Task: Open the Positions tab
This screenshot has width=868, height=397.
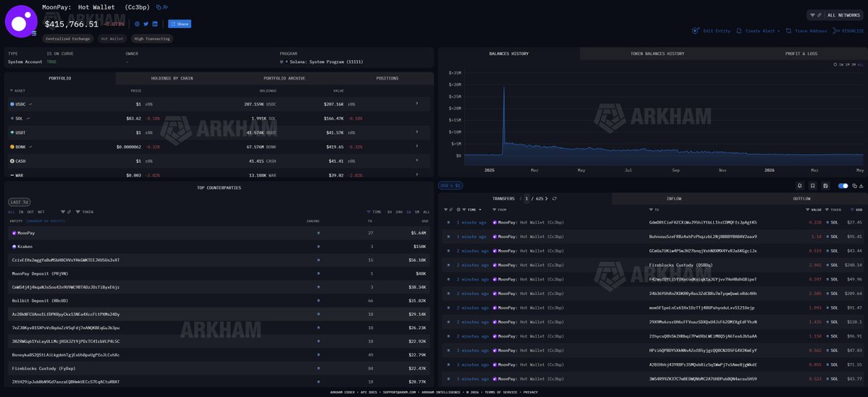Action: coord(387,79)
